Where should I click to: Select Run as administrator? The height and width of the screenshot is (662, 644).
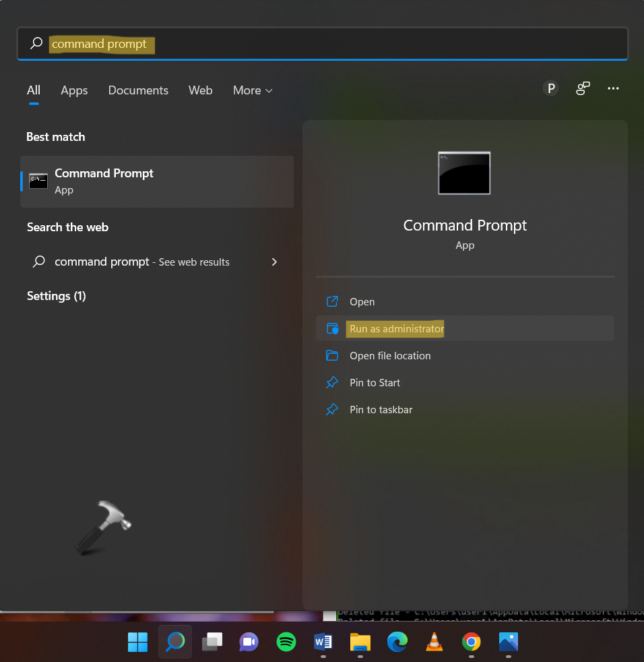[x=396, y=329]
